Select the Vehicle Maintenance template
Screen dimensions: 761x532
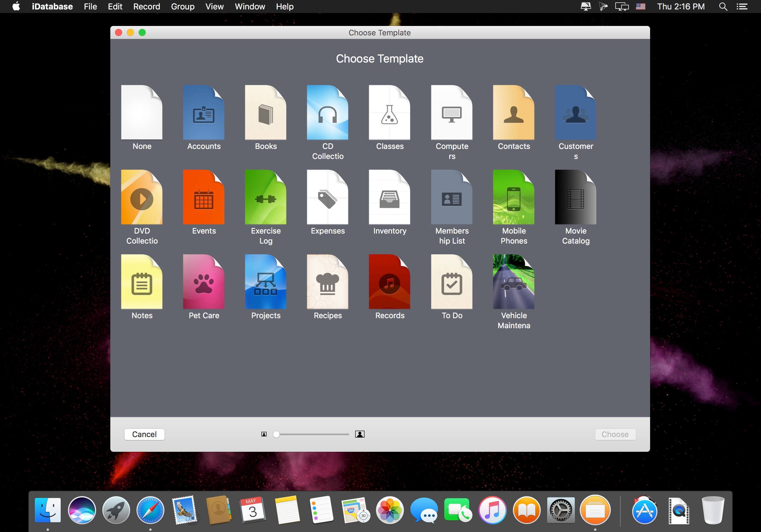coord(514,282)
